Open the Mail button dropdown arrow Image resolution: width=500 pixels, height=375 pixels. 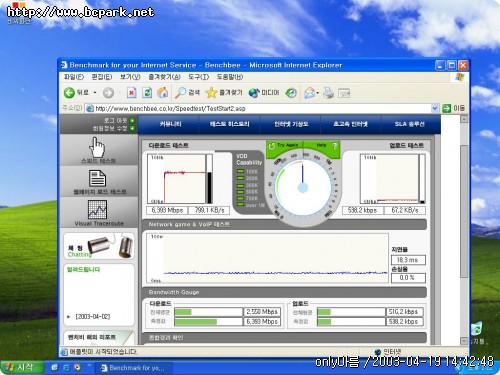click(317, 93)
